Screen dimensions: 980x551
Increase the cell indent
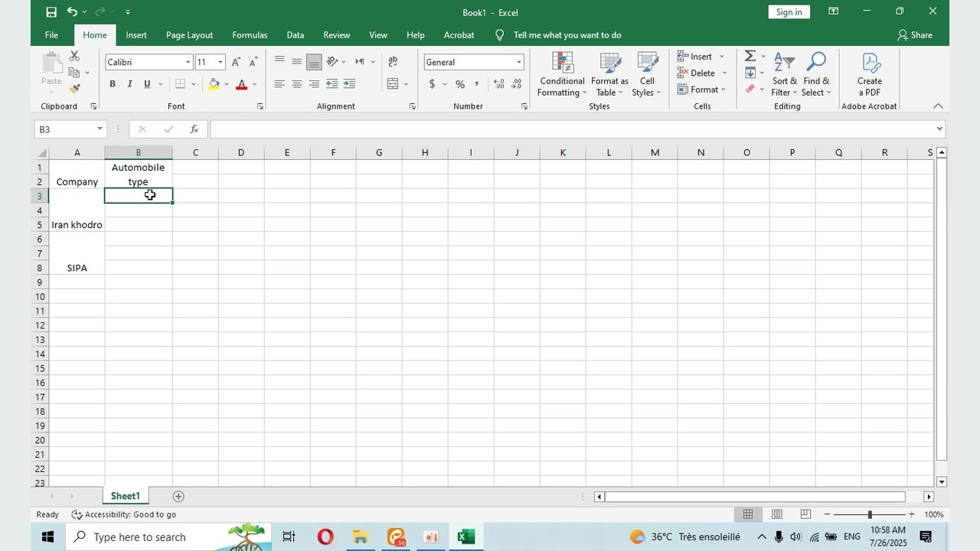coord(349,84)
